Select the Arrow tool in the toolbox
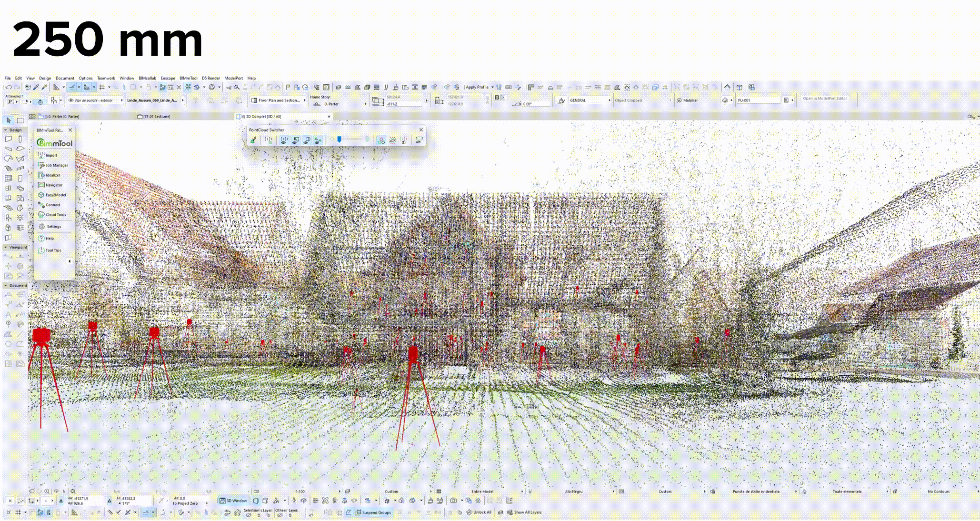Image resolution: width=980 pixels, height=521 pixels. tap(9, 120)
